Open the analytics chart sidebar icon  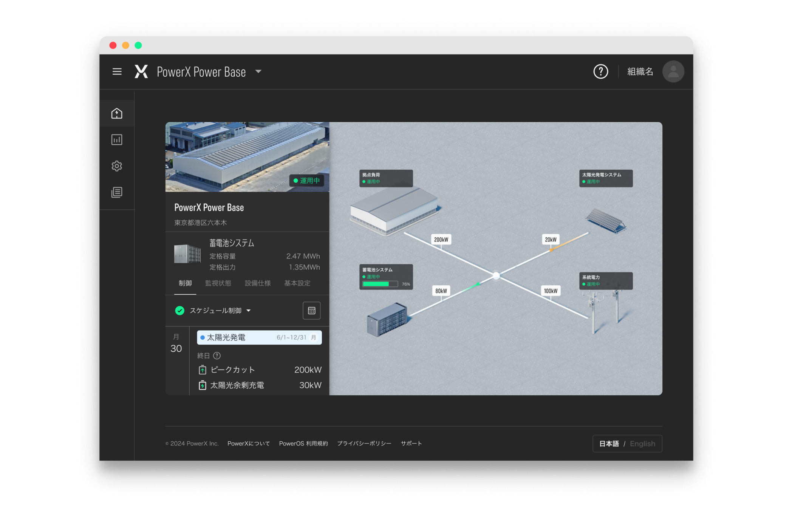pyautogui.click(x=117, y=140)
